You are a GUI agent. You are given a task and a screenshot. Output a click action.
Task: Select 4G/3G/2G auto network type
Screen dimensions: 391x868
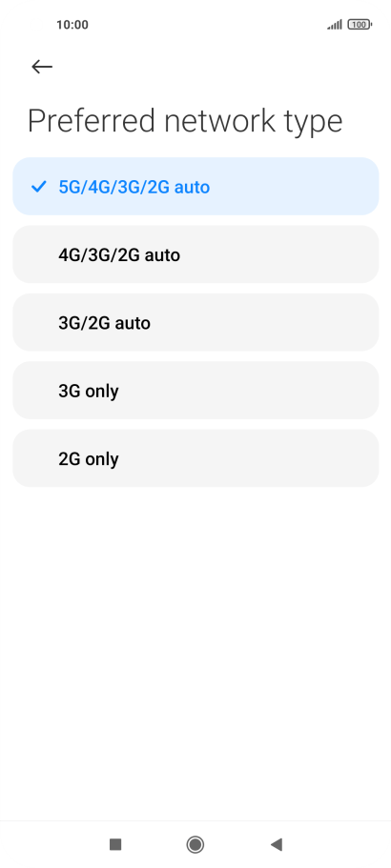point(195,254)
